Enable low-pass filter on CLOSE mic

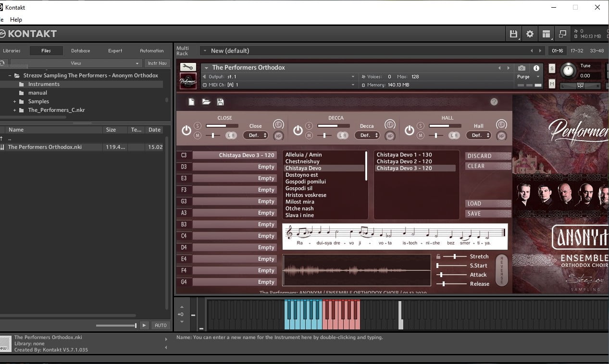[278, 124]
